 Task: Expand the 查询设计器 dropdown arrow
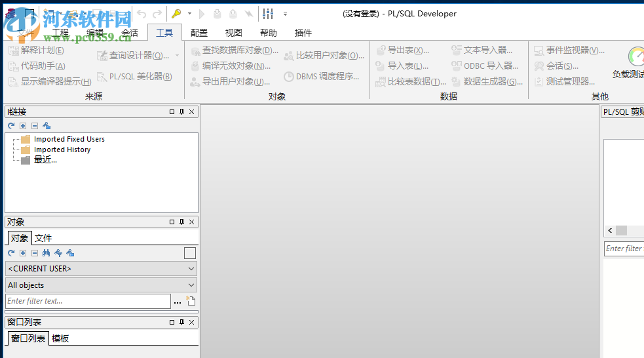177,55
